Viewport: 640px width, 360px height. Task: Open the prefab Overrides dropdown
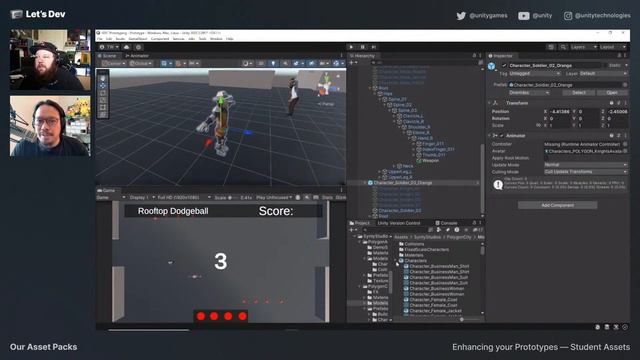529,93
